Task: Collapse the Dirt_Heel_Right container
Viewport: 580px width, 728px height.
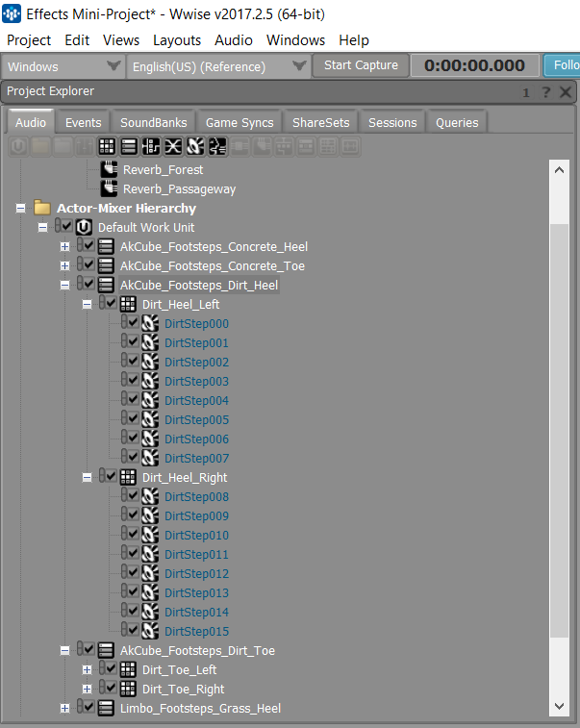Action: (x=87, y=477)
